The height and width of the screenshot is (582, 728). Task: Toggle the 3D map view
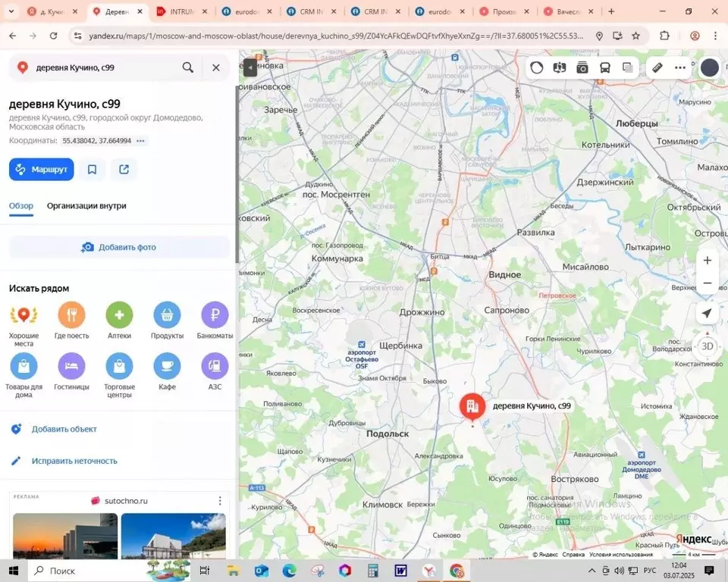click(x=707, y=346)
